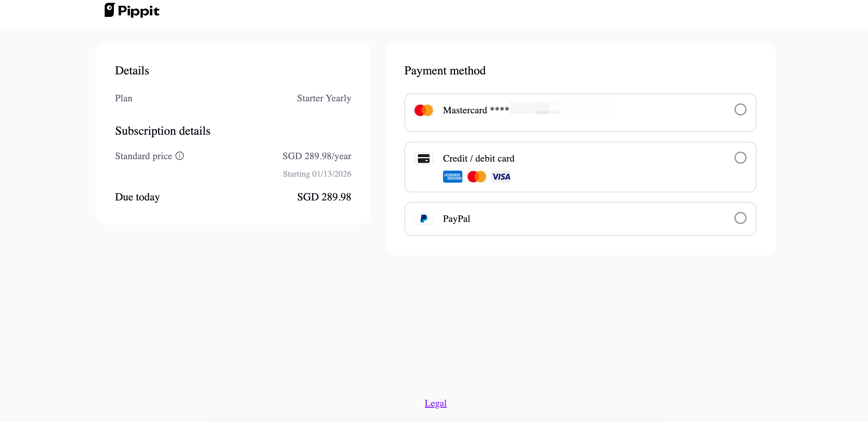Select the saved Mastercard radio button
This screenshot has width=868, height=422.
(x=740, y=109)
